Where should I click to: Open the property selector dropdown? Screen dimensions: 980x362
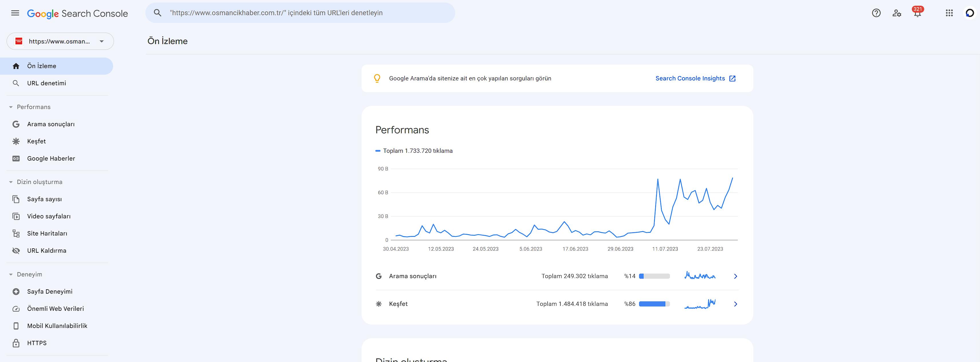coord(60,41)
